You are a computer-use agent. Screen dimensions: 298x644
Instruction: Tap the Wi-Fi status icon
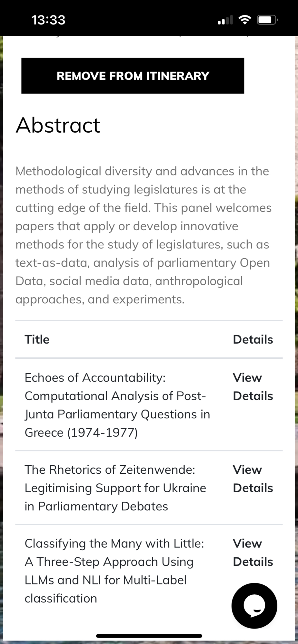(x=245, y=20)
